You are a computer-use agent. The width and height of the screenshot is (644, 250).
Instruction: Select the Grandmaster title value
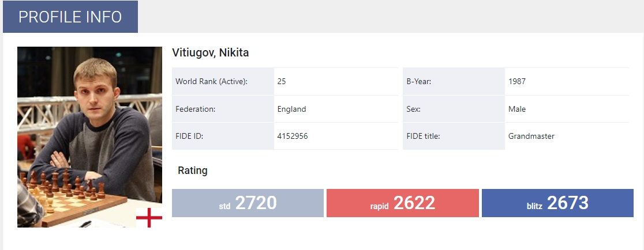tap(531, 137)
